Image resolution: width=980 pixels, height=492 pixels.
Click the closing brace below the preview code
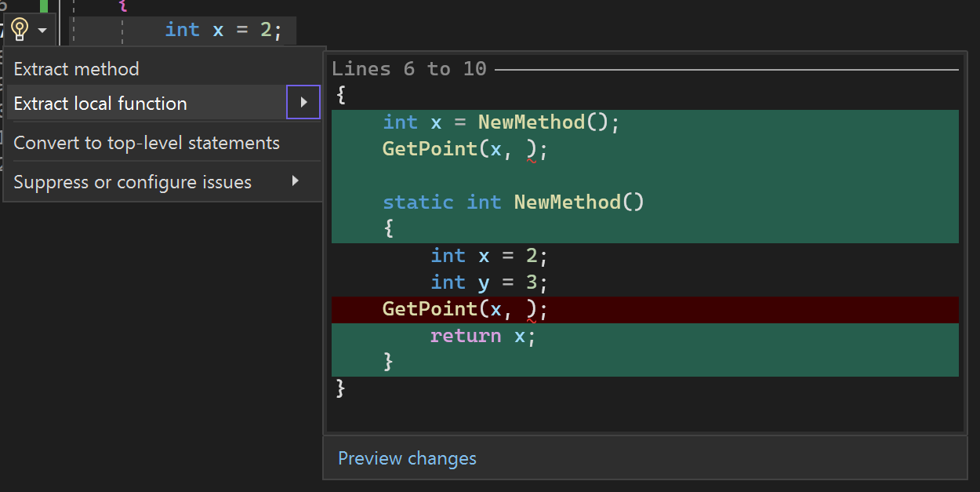click(338, 388)
